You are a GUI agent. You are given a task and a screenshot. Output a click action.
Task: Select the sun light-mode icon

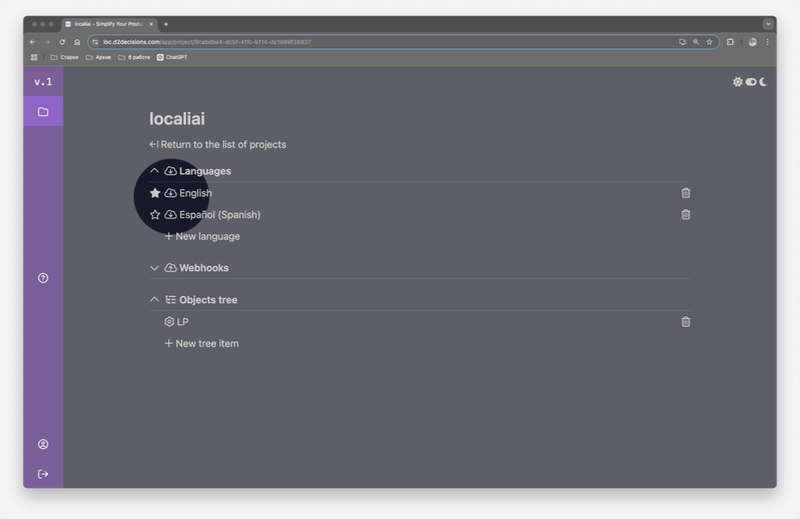point(737,82)
